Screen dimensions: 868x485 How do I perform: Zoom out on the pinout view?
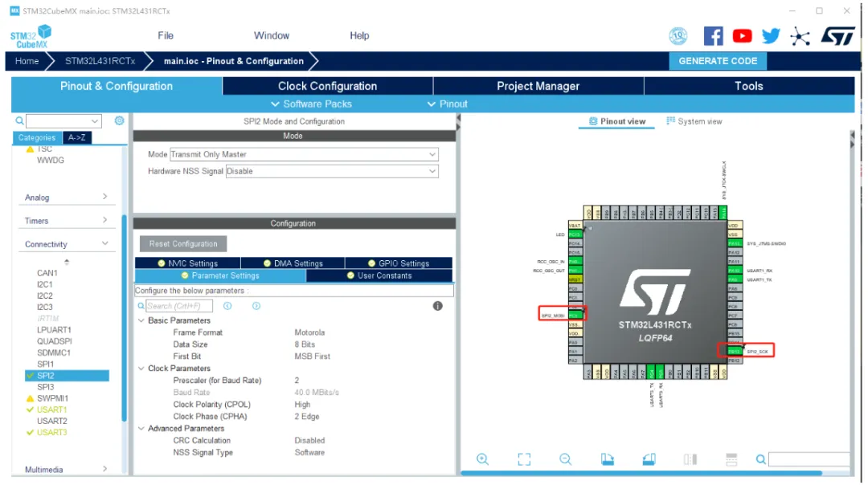(x=565, y=459)
